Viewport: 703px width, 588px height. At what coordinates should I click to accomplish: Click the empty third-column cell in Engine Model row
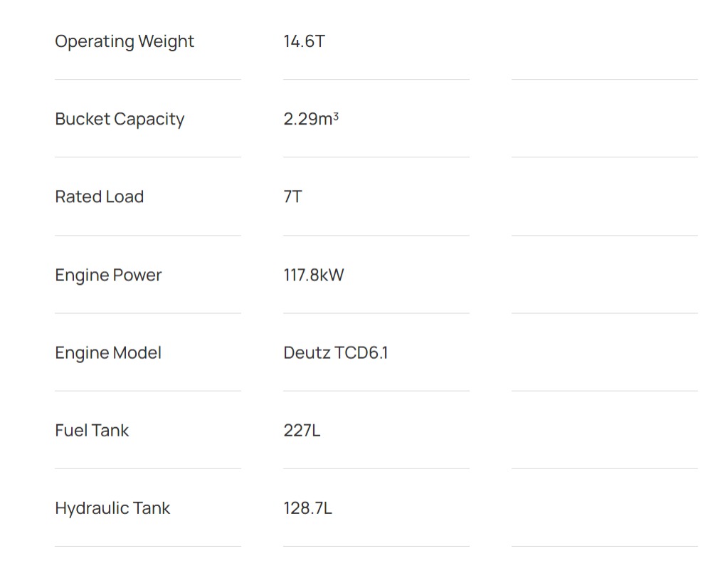(604, 352)
